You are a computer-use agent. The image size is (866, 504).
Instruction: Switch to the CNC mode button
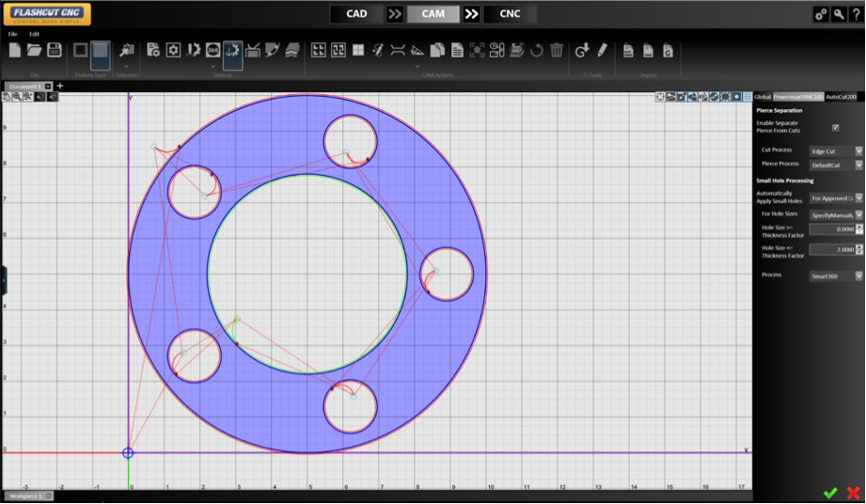click(509, 14)
